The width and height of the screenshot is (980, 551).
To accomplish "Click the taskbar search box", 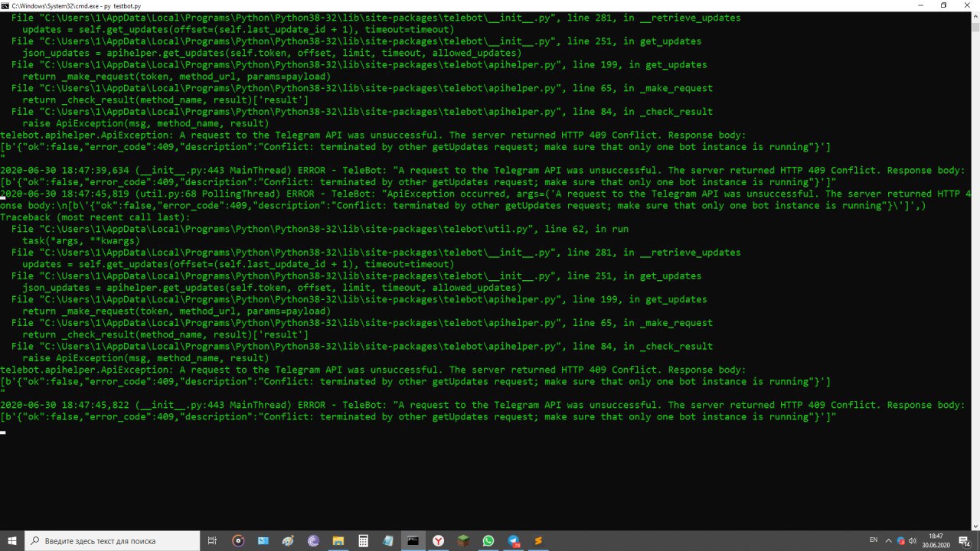I will tap(112, 540).
